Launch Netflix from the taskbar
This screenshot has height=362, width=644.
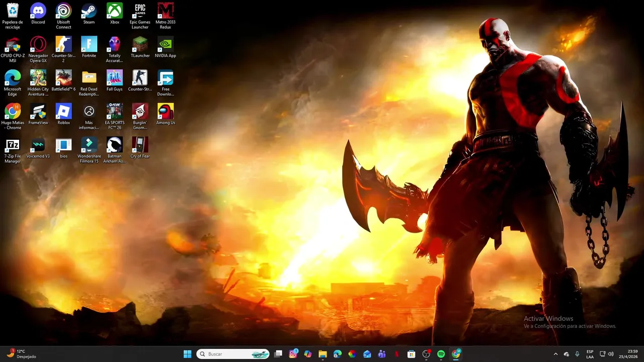click(x=396, y=354)
